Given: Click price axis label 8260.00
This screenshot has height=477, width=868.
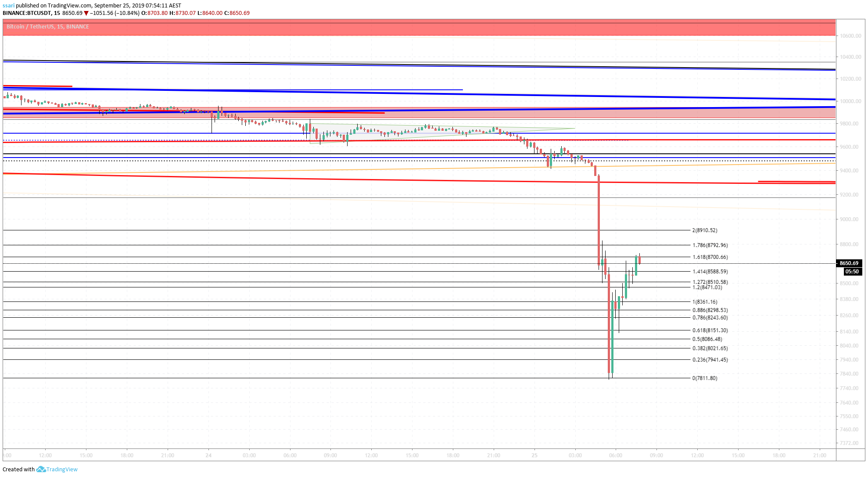Looking at the screenshot, I should pos(849,316).
